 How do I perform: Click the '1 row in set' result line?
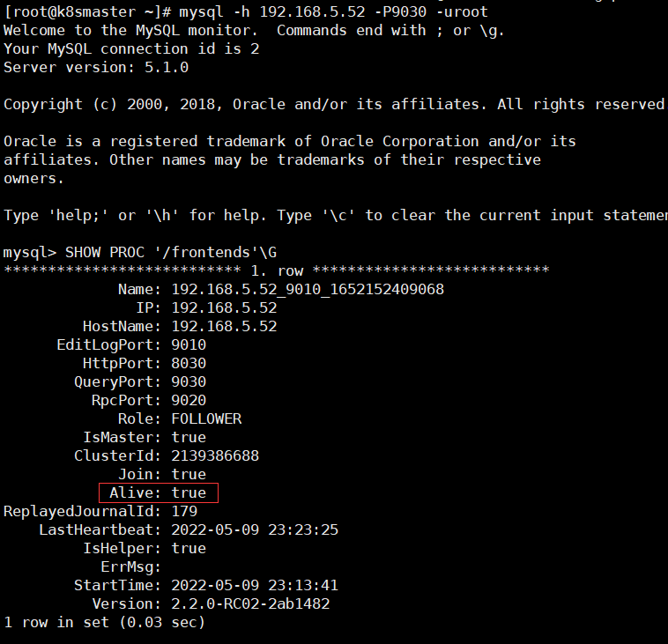pos(104,623)
